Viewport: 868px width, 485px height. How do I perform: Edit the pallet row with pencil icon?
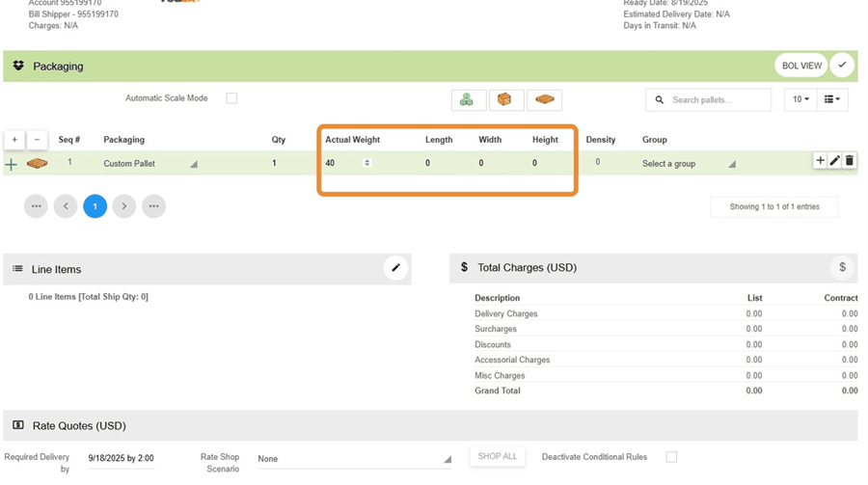tap(834, 161)
